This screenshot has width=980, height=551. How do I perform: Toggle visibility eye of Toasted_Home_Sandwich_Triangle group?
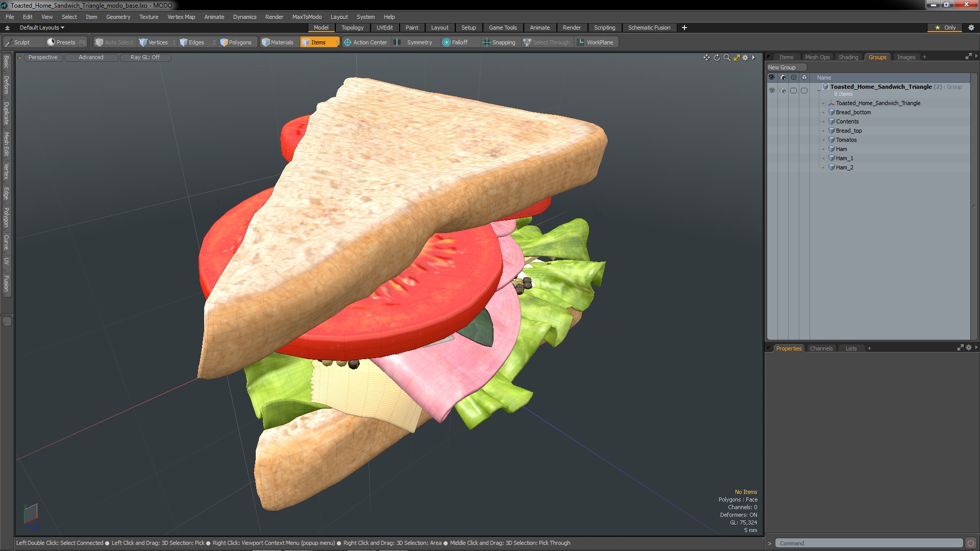point(772,90)
